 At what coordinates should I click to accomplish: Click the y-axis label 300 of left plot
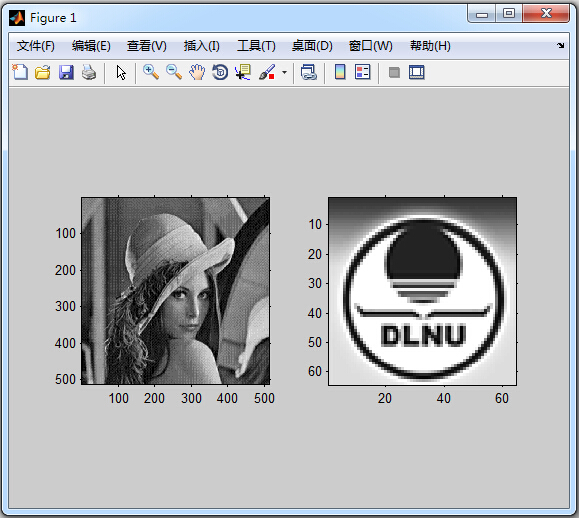65,306
